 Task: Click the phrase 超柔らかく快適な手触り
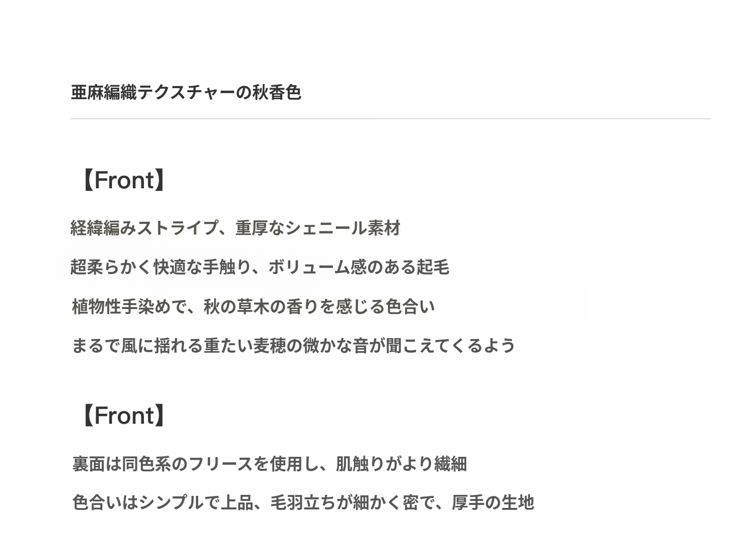(x=160, y=267)
